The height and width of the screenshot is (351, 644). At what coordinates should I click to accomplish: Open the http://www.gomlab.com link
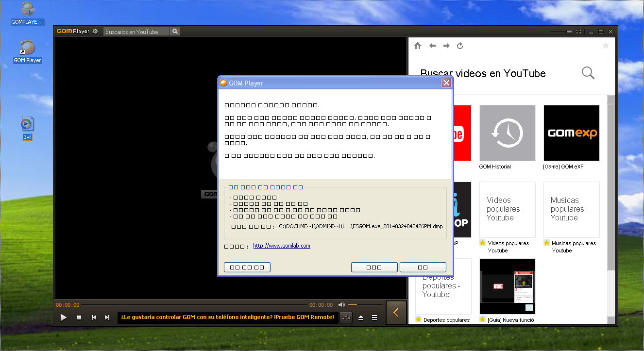click(282, 246)
